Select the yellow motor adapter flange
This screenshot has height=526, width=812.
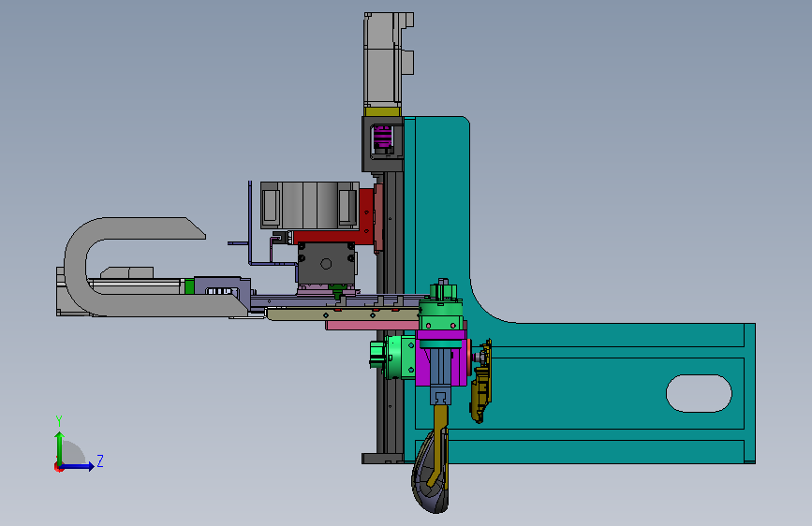382,111
